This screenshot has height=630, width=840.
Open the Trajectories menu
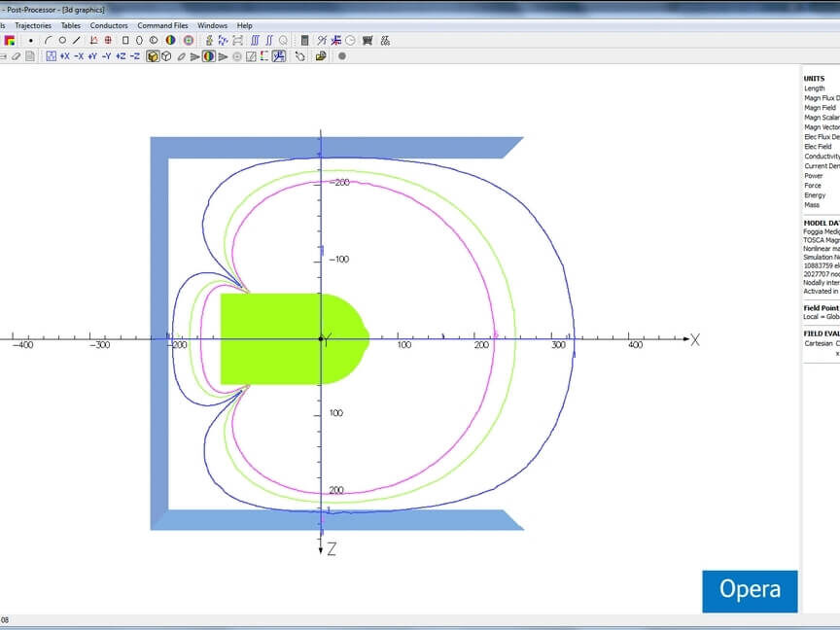[x=34, y=25]
